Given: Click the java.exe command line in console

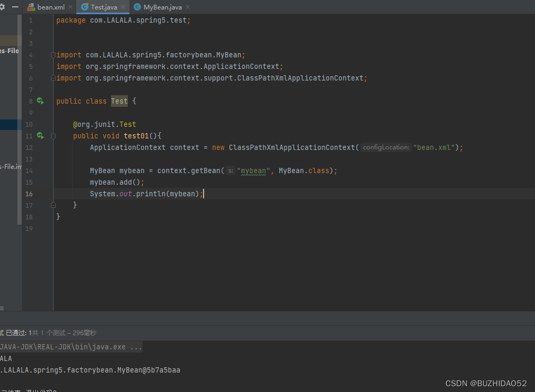Looking at the screenshot, I should [x=71, y=347].
